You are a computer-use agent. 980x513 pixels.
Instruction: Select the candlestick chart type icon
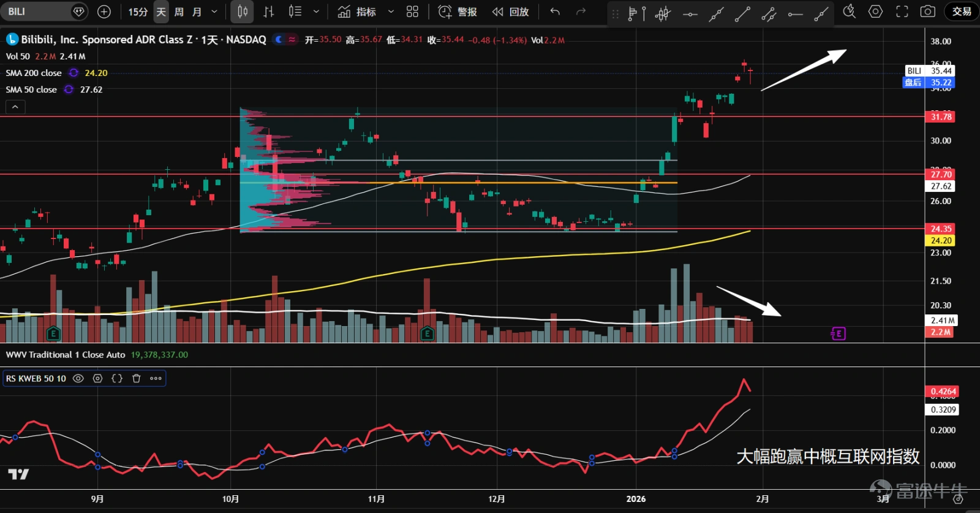pos(243,12)
